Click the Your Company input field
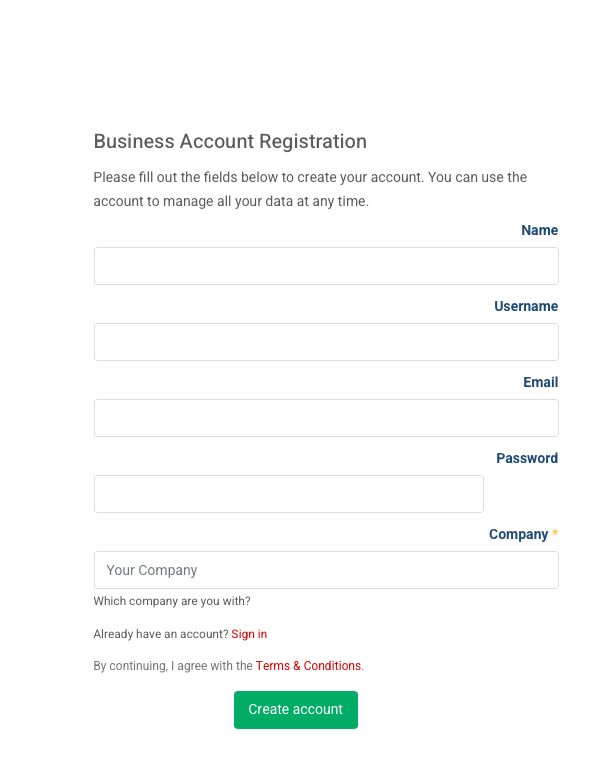Screen dimensions: 611x772 (326, 570)
